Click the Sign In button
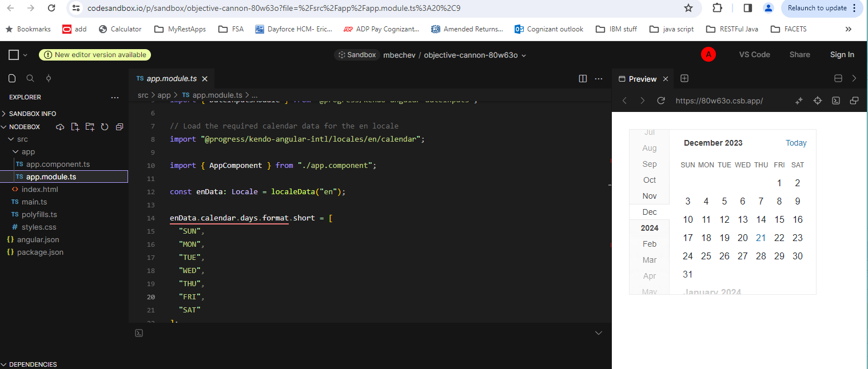868x369 pixels. [x=842, y=55]
